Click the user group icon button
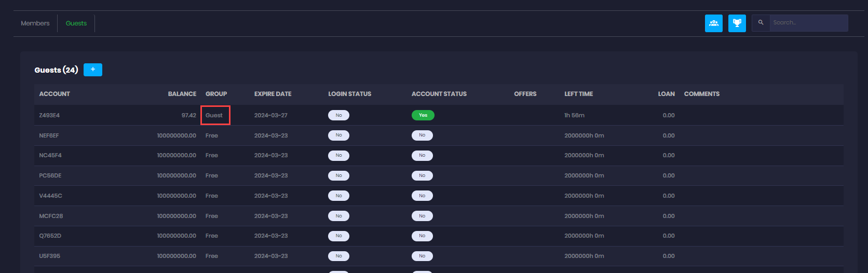Screen dimensions: 868x273 click(713, 23)
